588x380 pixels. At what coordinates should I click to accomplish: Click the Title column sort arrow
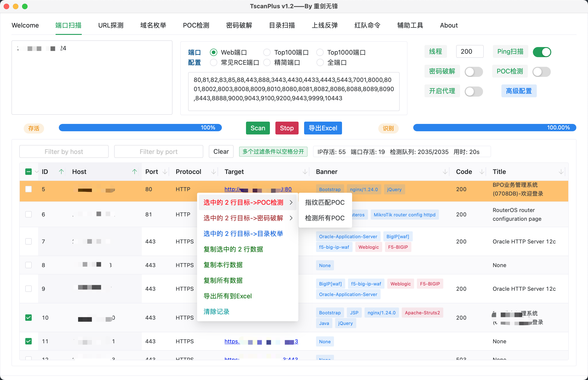(561, 171)
